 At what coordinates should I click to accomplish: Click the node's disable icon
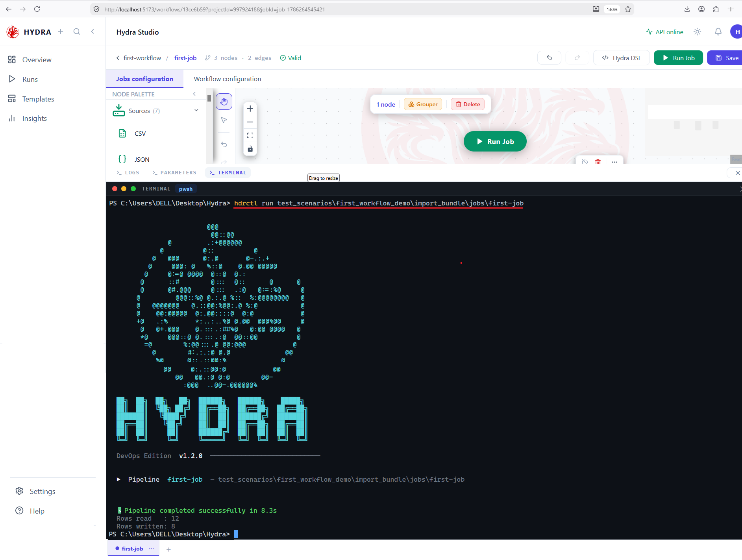point(585,161)
